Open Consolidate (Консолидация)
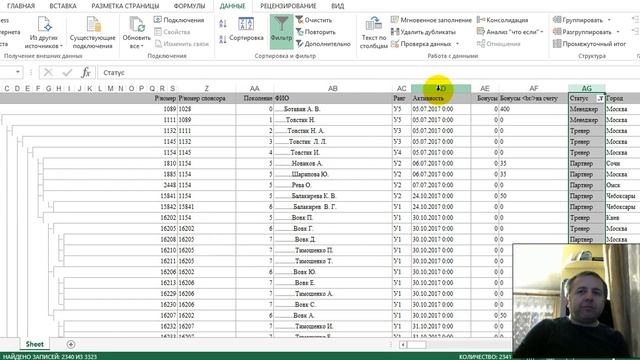Screen dimensions: 640x360 [x=502, y=20]
